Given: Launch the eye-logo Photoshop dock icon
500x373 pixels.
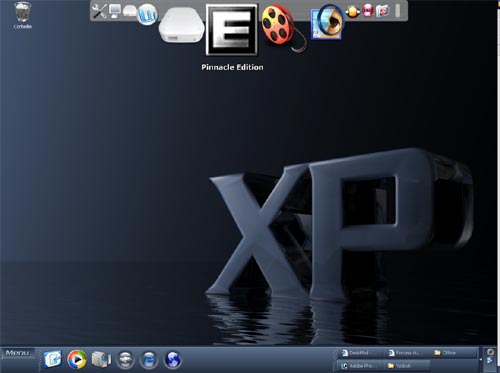Looking at the screenshot, I should (x=327, y=22).
